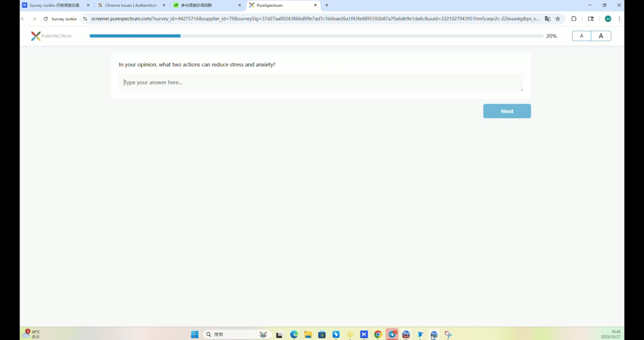This screenshot has width=644, height=340.
Task: Click the PureSpectrum logo
Action: click(x=51, y=36)
